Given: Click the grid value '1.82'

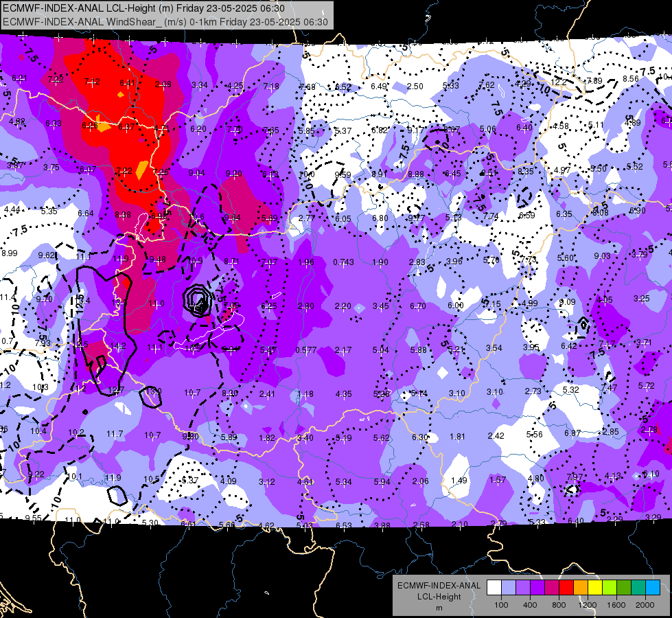Looking at the screenshot, I should (267, 438).
